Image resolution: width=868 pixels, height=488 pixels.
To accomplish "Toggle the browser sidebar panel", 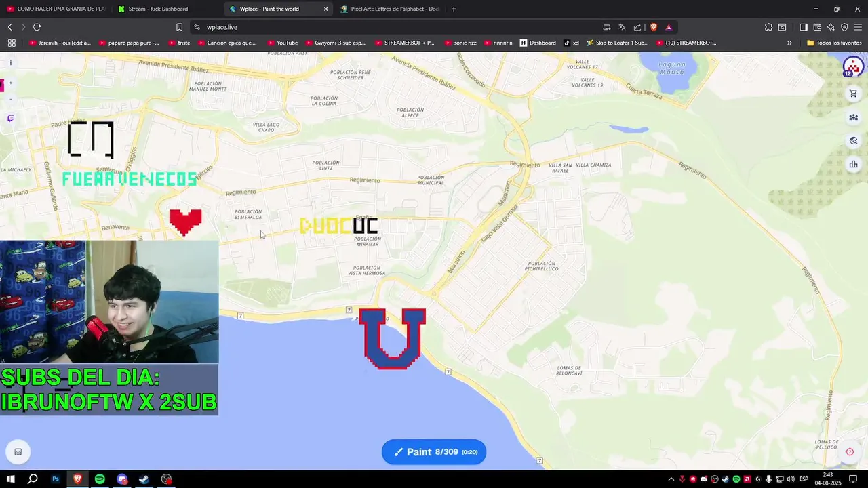I will tap(803, 27).
